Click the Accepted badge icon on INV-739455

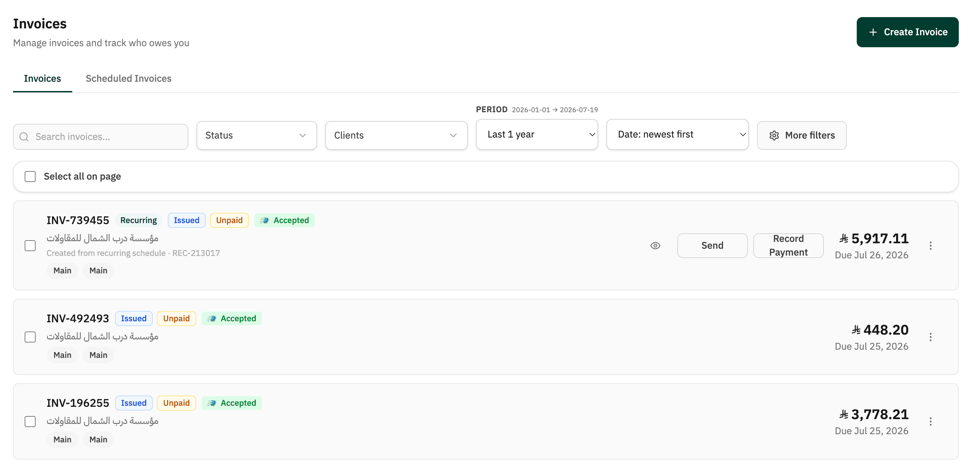point(265,220)
